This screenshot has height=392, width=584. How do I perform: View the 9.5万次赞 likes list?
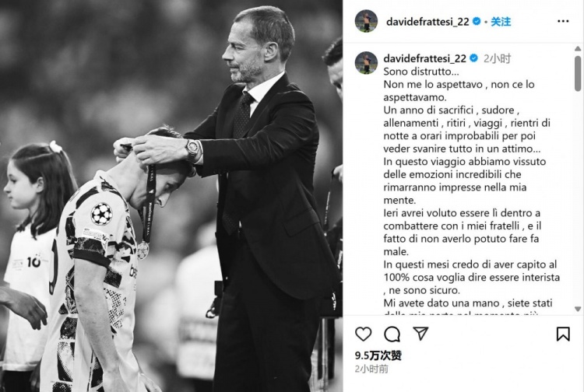378,355
